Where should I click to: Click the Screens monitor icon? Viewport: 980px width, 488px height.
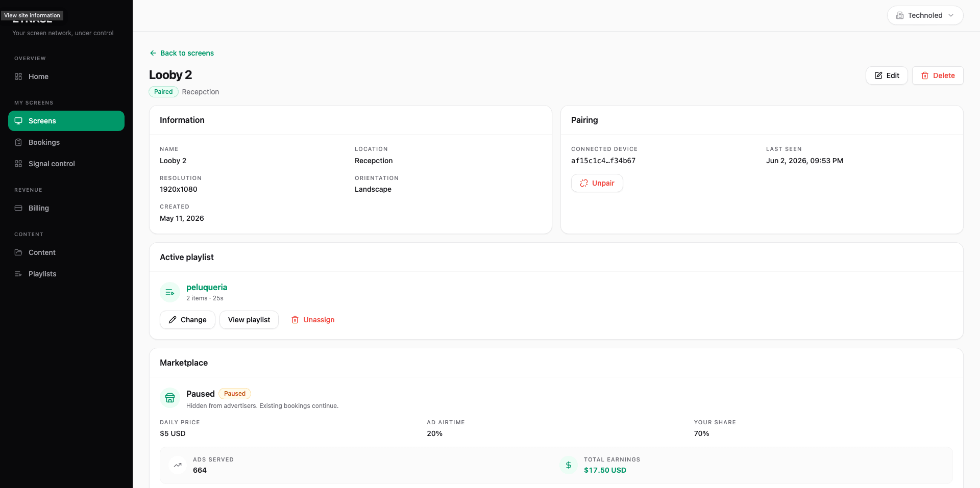18,121
